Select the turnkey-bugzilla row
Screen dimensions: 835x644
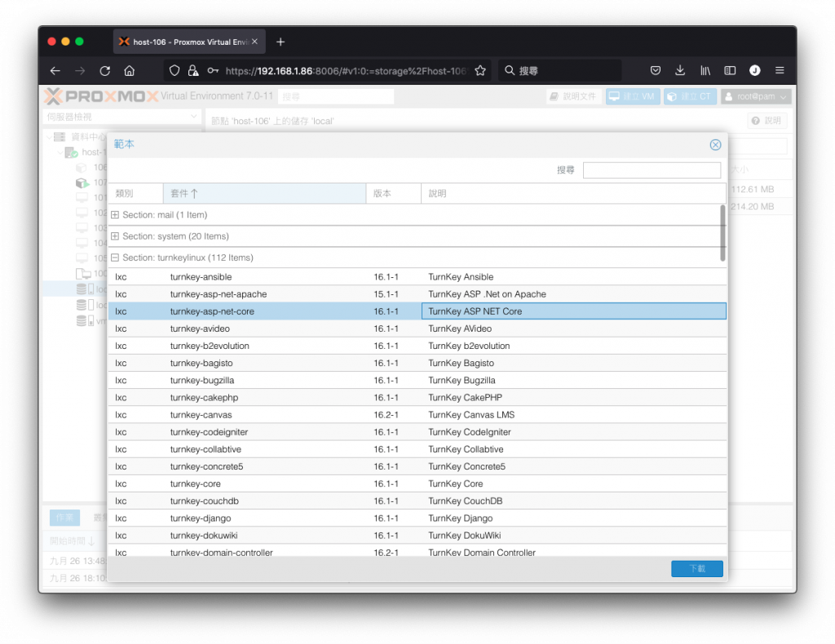coord(417,380)
